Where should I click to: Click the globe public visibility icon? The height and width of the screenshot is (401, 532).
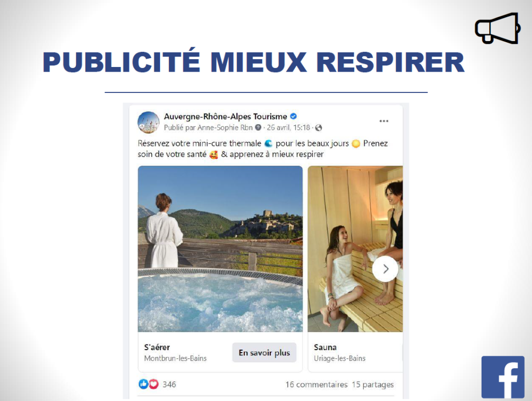(x=318, y=128)
